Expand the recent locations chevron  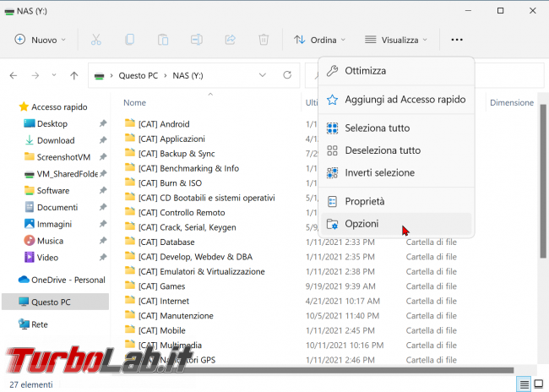[53, 75]
